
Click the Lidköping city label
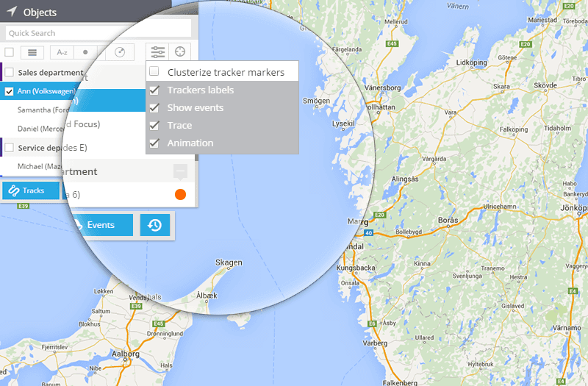[471, 62]
